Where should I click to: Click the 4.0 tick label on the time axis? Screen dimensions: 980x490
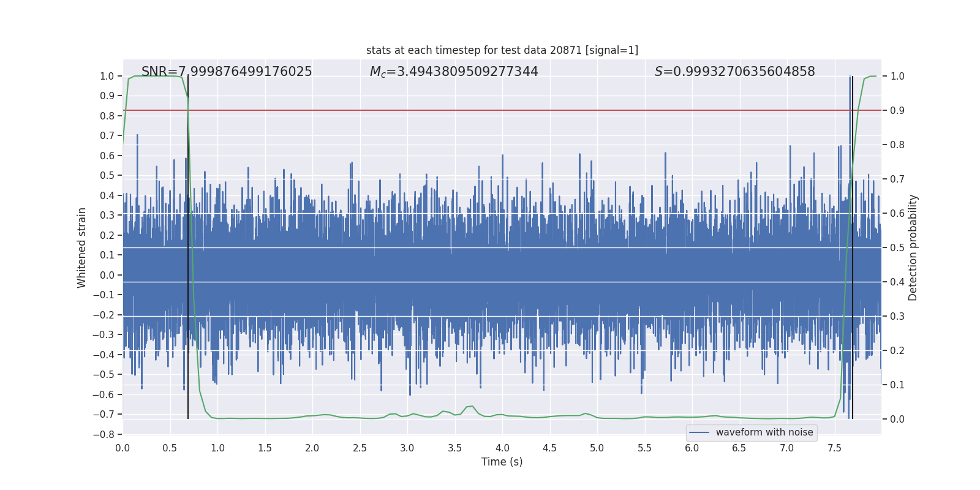502,448
